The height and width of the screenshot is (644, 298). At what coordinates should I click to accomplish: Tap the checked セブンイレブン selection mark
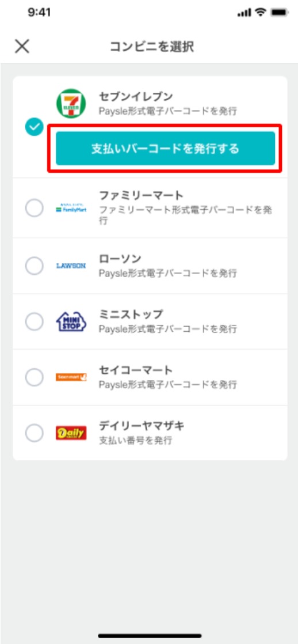pyautogui.click(x=34, y=128)
